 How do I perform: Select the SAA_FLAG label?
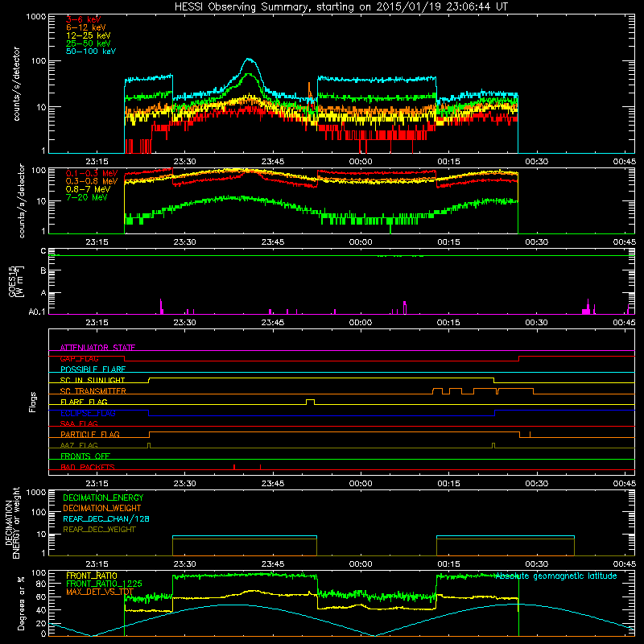click(x=79, y=423)
